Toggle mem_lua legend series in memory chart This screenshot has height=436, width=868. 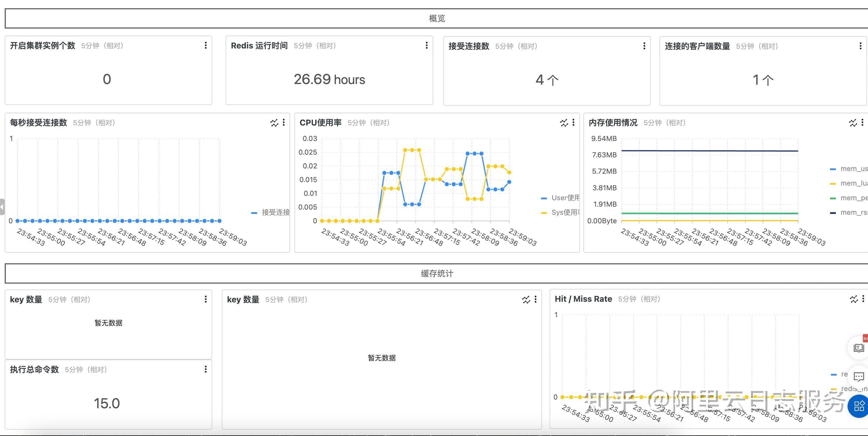(849, 183)
